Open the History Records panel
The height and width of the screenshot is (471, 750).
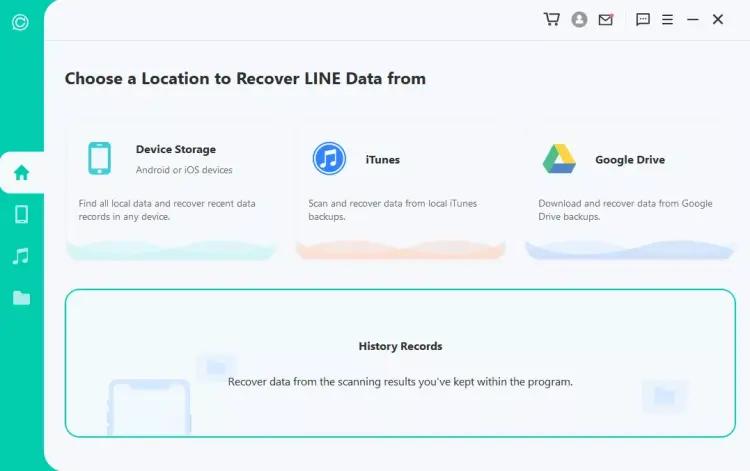(x=400, y=363)
